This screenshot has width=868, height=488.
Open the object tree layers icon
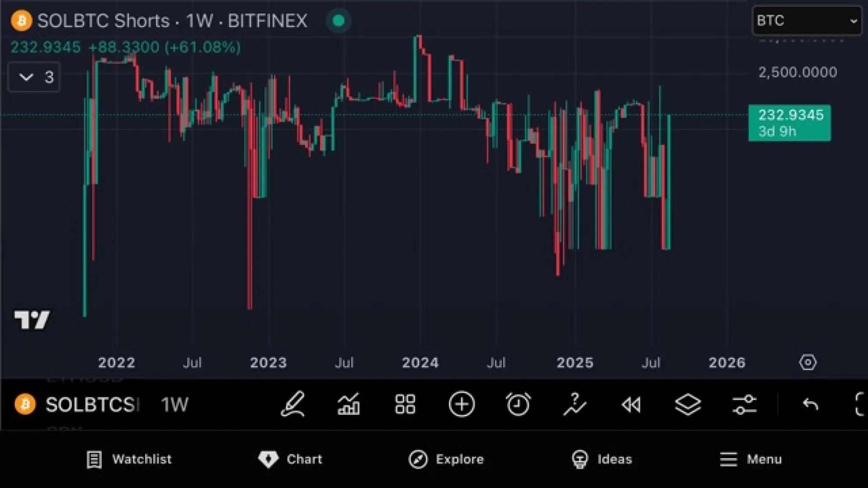click(x=688, y=404)
